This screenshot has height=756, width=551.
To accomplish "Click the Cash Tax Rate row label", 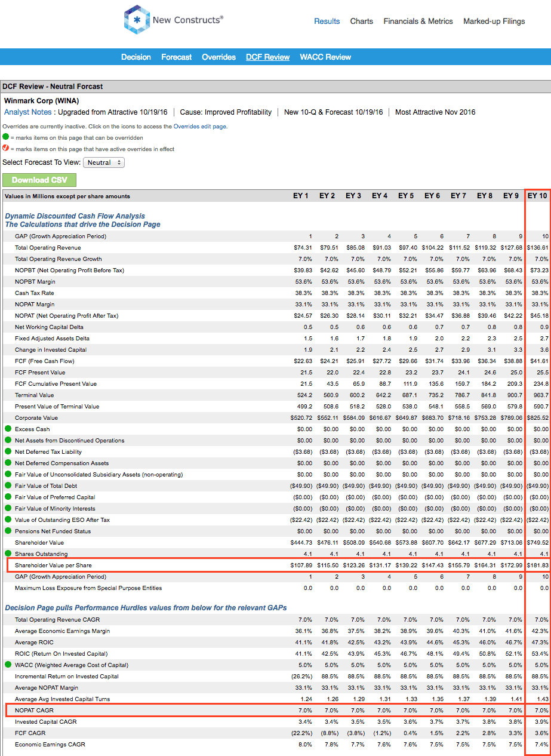I will 35,293.
